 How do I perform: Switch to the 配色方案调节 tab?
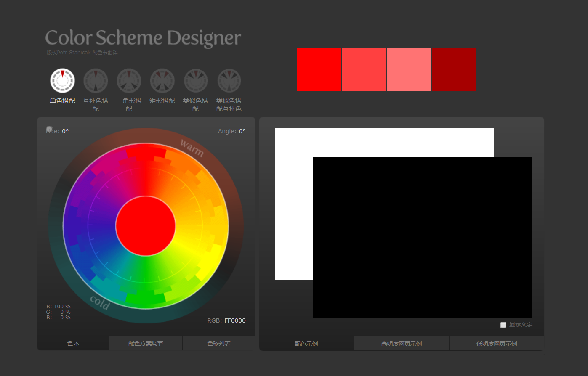146,343
